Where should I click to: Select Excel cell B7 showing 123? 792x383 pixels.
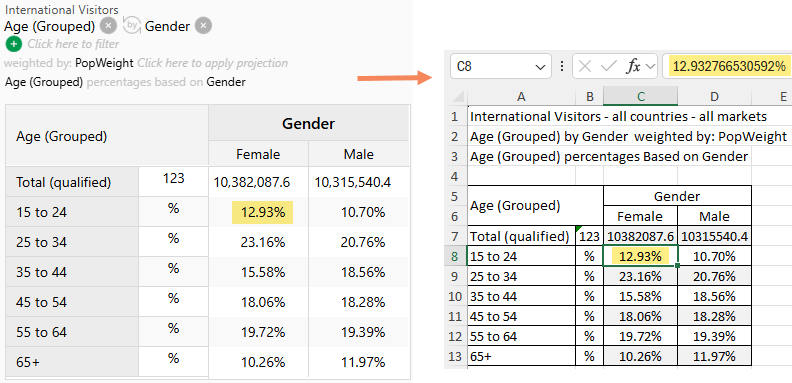589,236
